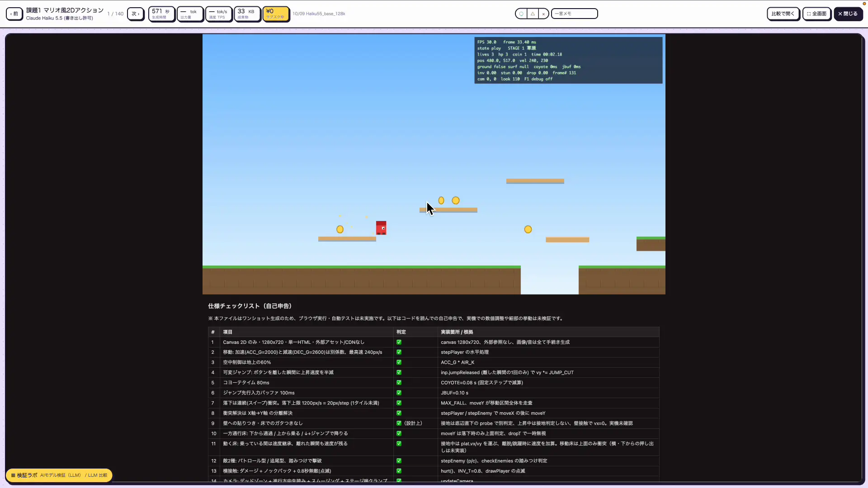Click row 6 text ジャンプ先行入力バッファ 100ms
The image size is (868, 488).
coord(259,393)
